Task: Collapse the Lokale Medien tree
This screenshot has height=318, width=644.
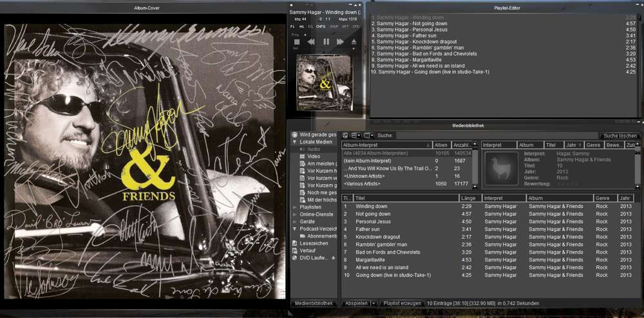Action: pos(295,142)
